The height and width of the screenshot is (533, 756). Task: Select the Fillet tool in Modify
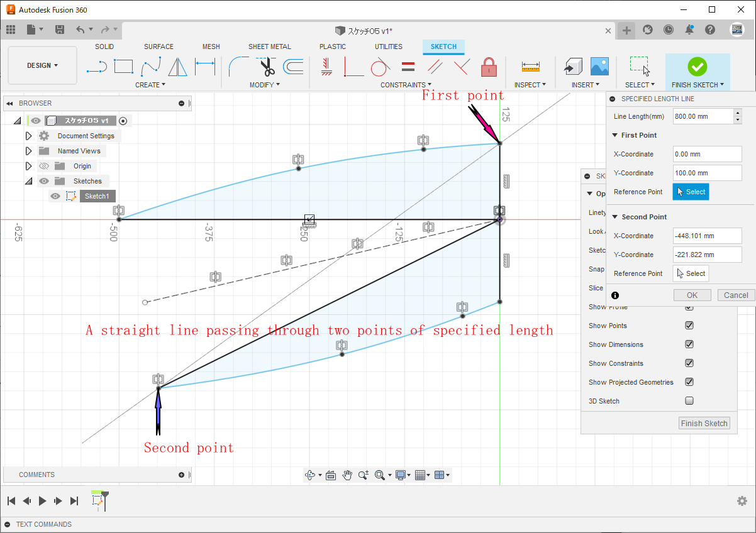point(238,66)
